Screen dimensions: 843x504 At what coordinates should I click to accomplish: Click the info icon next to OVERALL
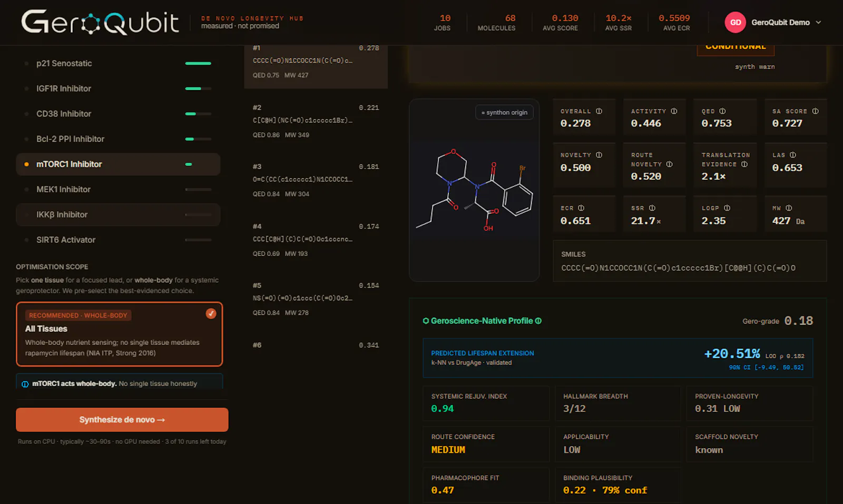tap(599, 111)
